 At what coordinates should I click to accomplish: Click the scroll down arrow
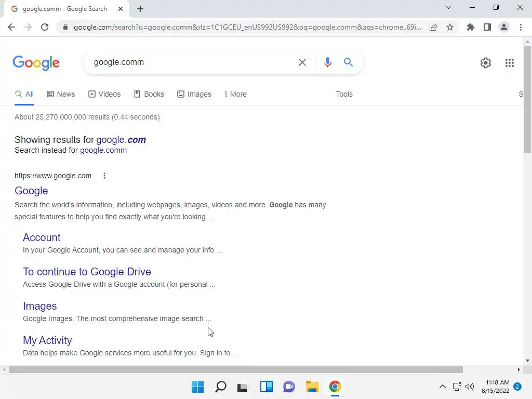(527, 361)
